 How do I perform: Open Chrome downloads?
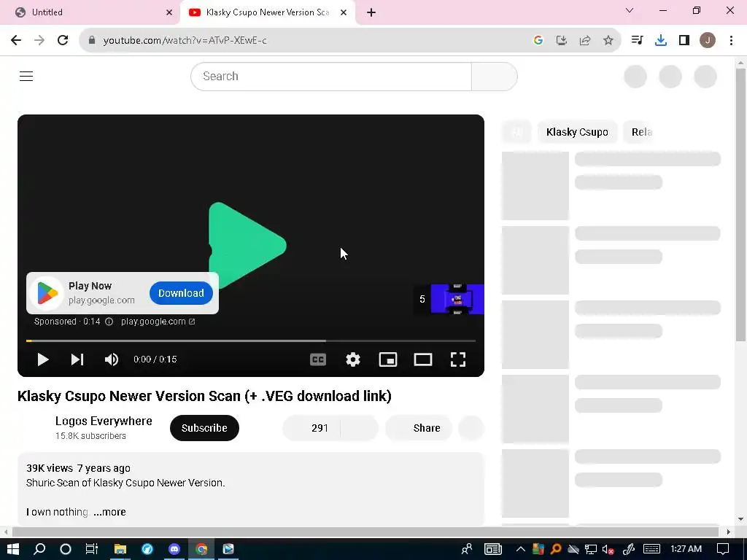pyautogui.click(x=661, y=41)
